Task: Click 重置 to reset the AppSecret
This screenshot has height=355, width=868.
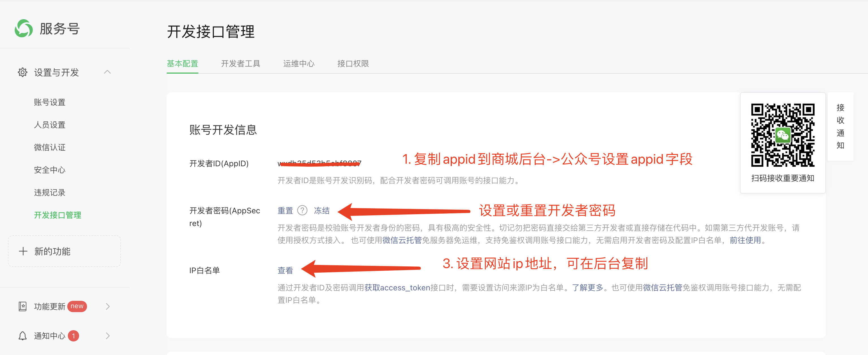Action: pyautogui.click(x=285, y=211)
